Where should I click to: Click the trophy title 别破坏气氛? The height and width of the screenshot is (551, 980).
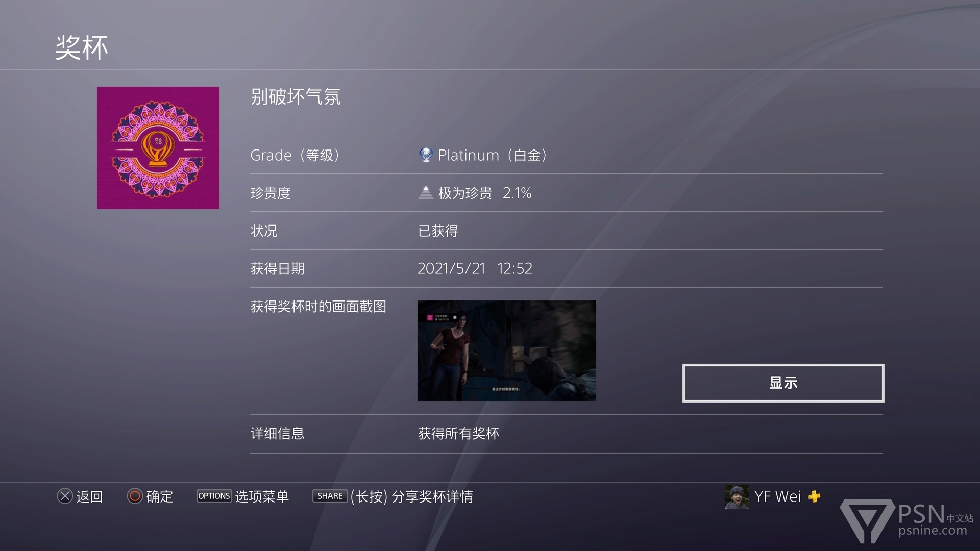(296, 96)
